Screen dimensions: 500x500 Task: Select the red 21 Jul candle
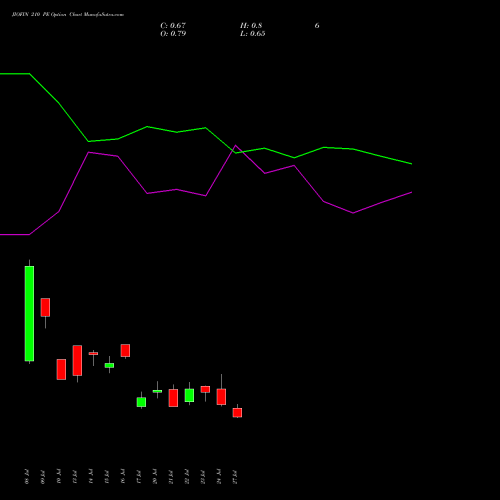coord(173,398)
